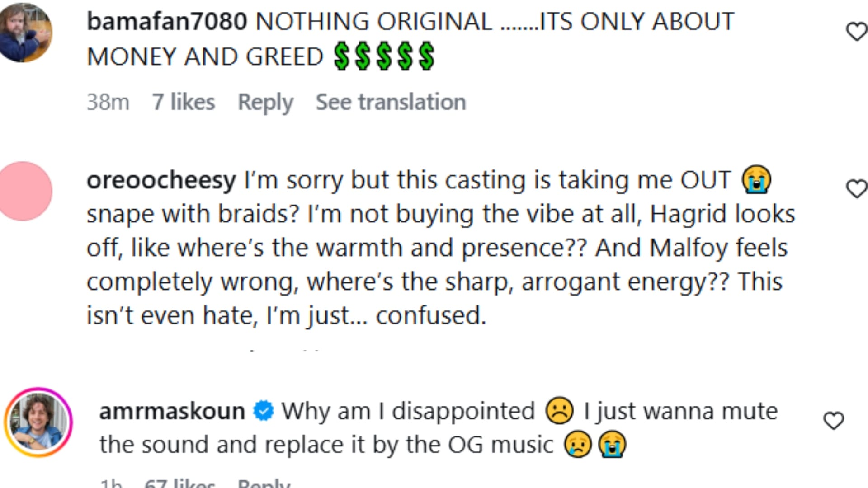Reply to bamafan7080's comment
Viewport: 868px width, 488px height.
coord(265,102)
